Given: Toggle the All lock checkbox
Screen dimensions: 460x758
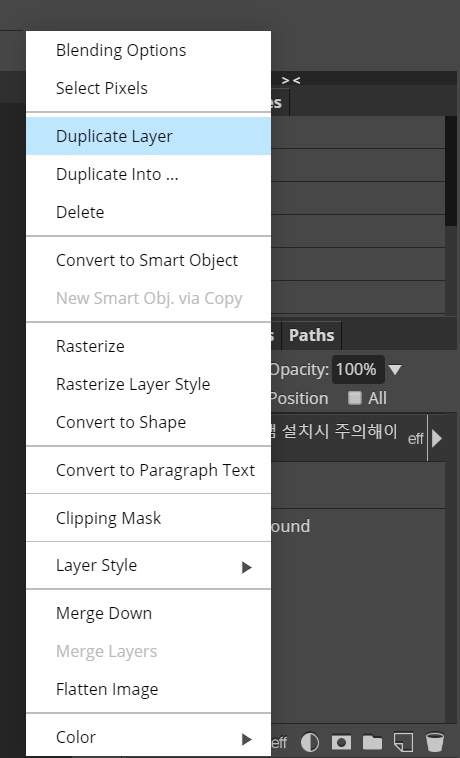Looking at the screenshot, I should tap(355, 398).
